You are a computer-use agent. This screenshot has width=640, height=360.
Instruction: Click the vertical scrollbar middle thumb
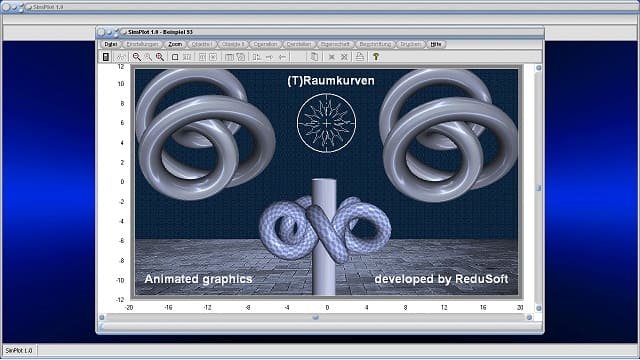coord(538,188)
